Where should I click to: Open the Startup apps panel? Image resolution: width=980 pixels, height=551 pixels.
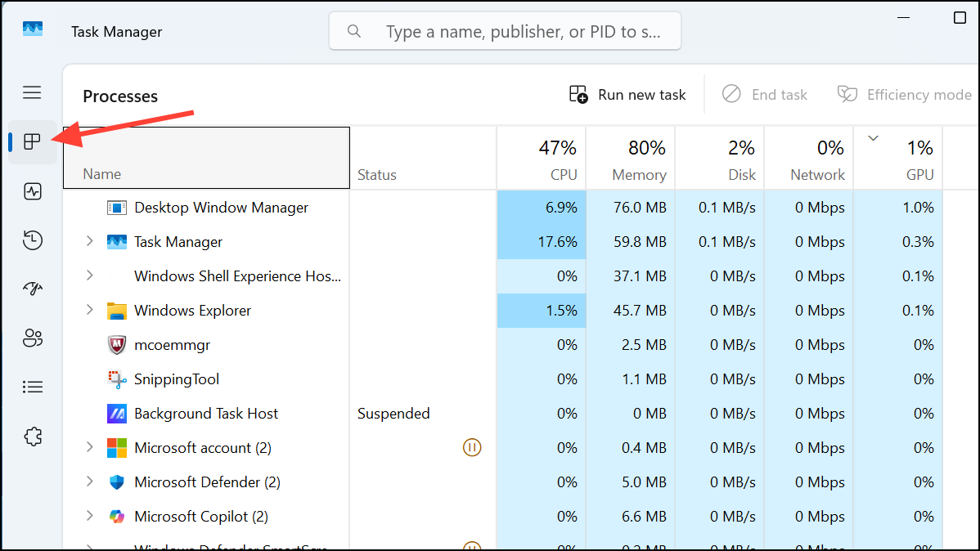click(x=32, y=289)
